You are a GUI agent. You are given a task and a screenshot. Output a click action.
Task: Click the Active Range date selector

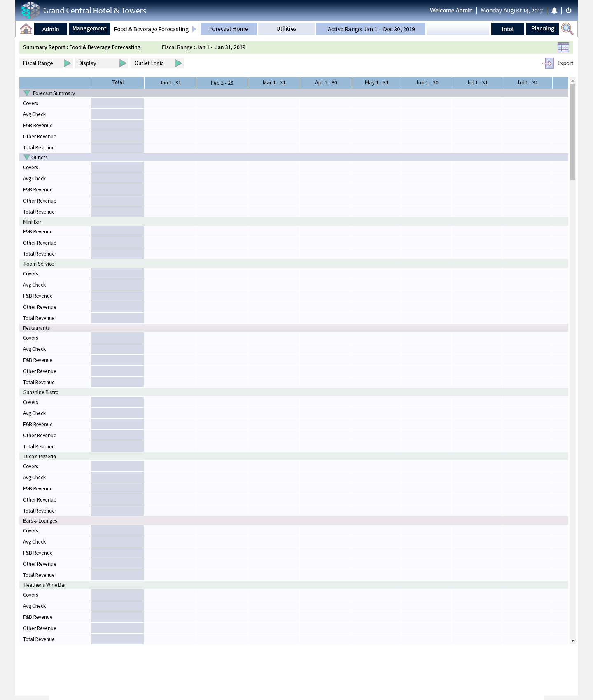[x=371, y=29]
